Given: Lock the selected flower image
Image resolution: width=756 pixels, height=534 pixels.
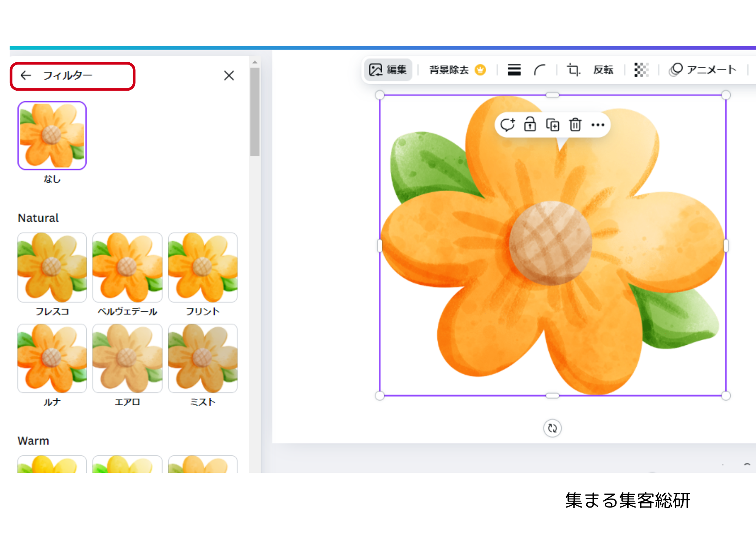Looking at the screenshot, I should (x=530, y=125).
